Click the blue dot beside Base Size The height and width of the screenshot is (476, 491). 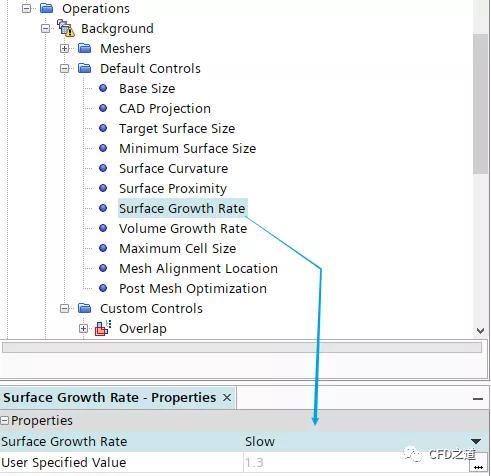pyautogui.click(x=103, y=88)
